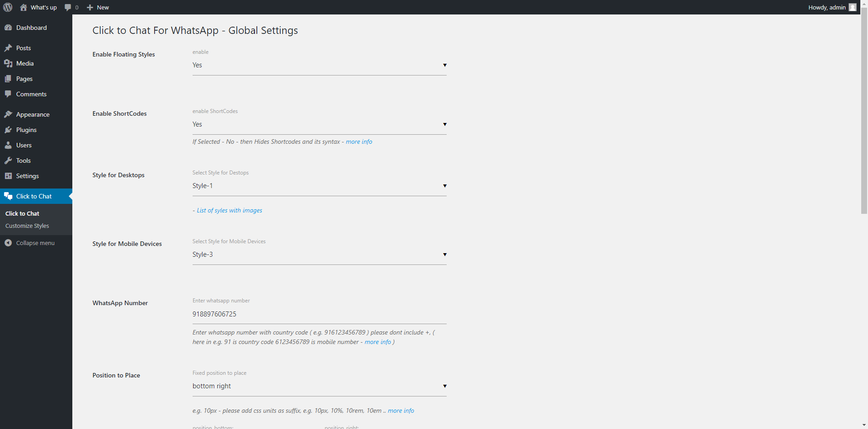
Task: Open List of syles with images link
Action: coord(229,210)
